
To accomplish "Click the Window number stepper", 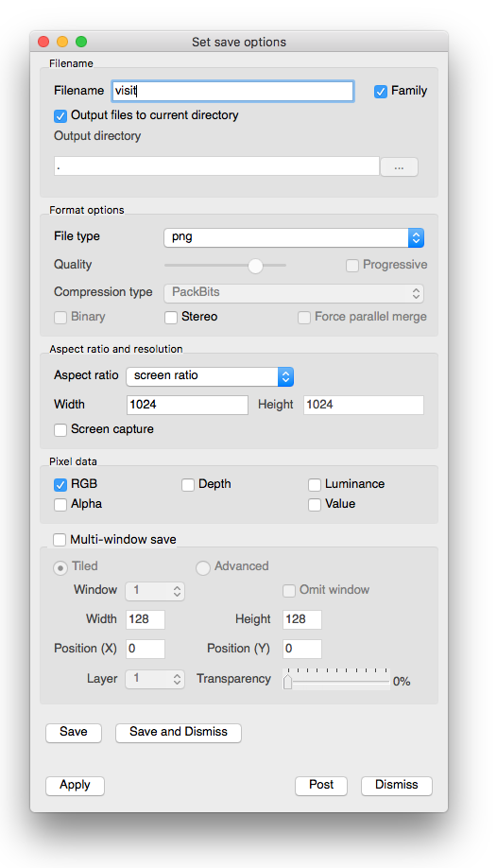I will (155, 591).
